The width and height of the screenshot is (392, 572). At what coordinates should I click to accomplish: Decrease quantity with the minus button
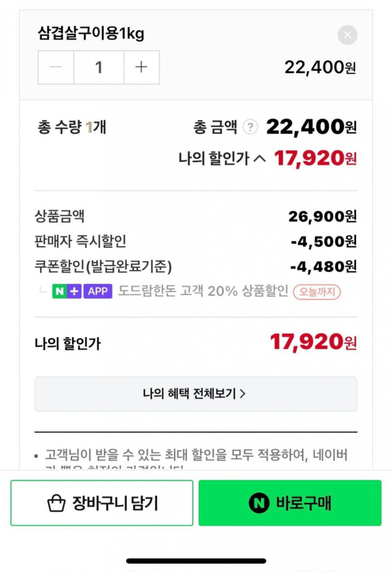coord(55,67)
